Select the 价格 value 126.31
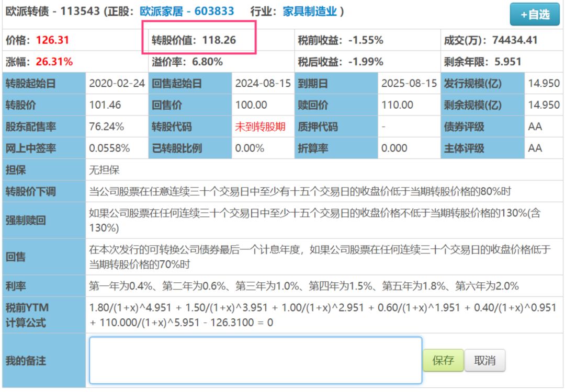 tap(53, 40)
